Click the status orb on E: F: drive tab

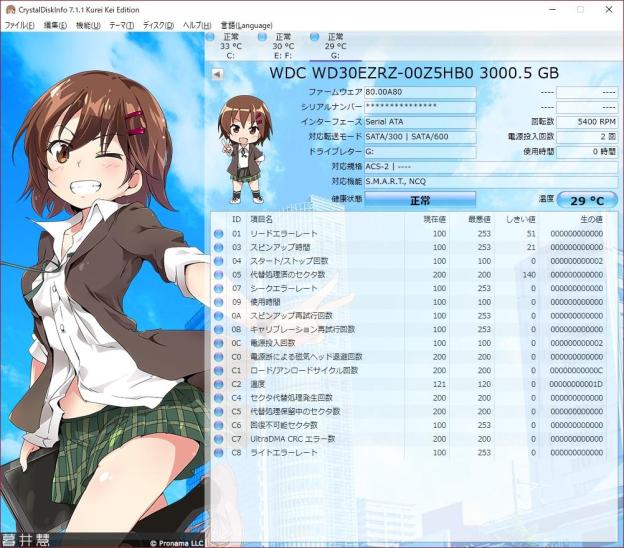[x=262, y=37]
